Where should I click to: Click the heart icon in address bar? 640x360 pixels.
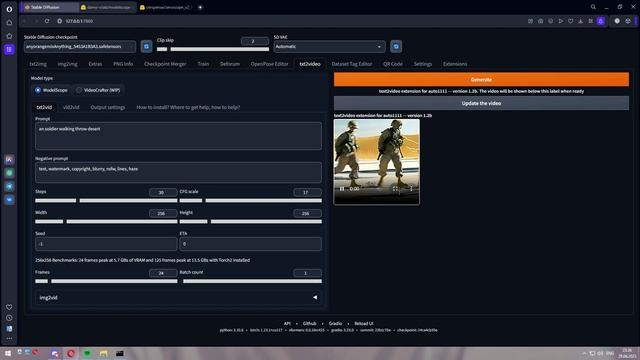click(x=571, y=21)
